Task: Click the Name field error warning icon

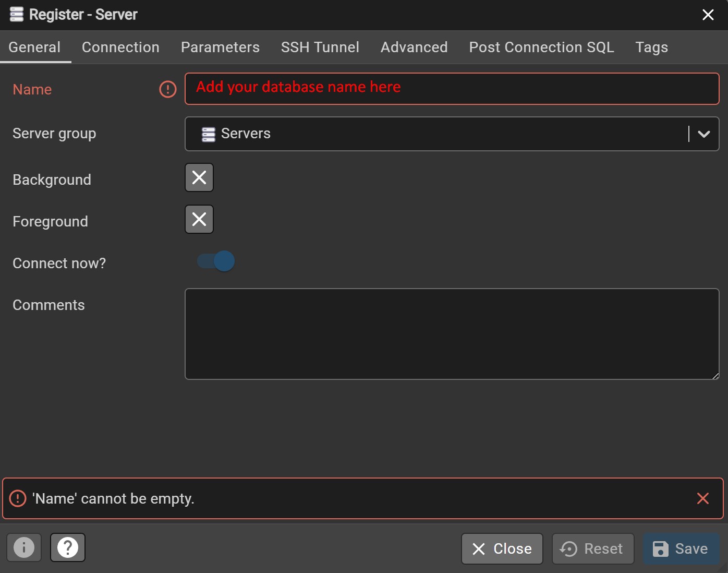Action: point(167,89)
